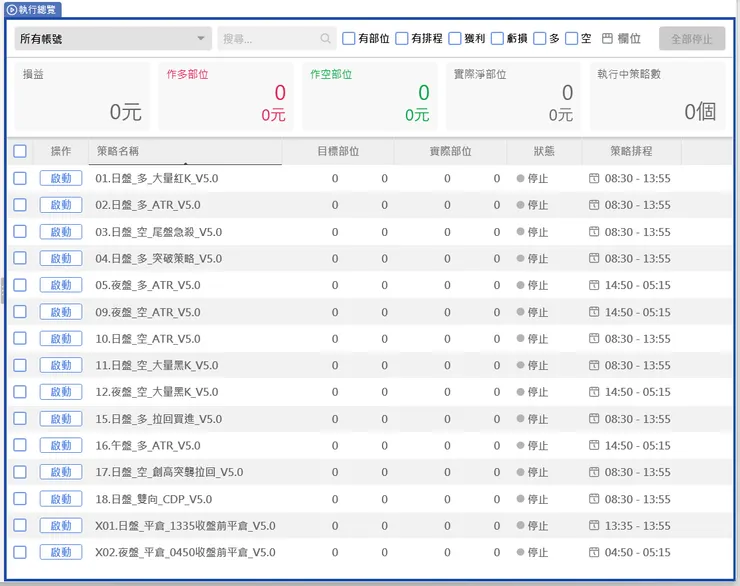This screenshot has width=740, height=586.
Task: Click status dot for 12.夜盤_空_大量黑K_V5.0
Action: point(521,392)
